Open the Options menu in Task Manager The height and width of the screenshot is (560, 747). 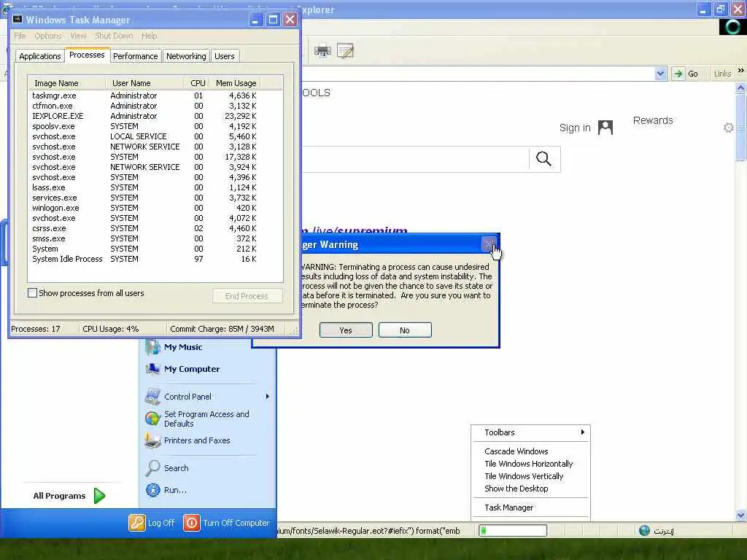47,36
